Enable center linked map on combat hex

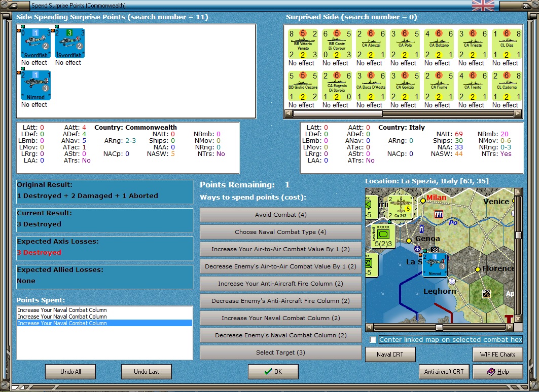pos(373,339)
